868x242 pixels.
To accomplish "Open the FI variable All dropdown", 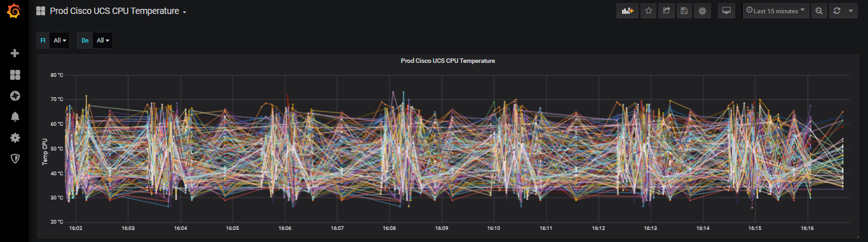I will (60, 41).
